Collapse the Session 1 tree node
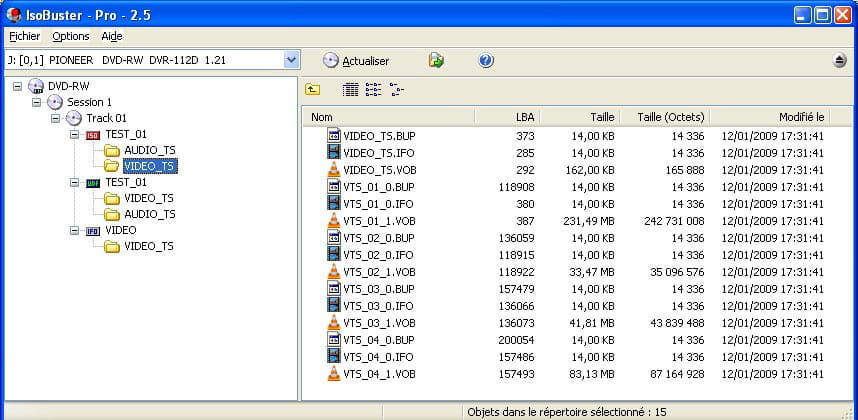Viewport: 858px width, 420px height. (x=37, y=102)
